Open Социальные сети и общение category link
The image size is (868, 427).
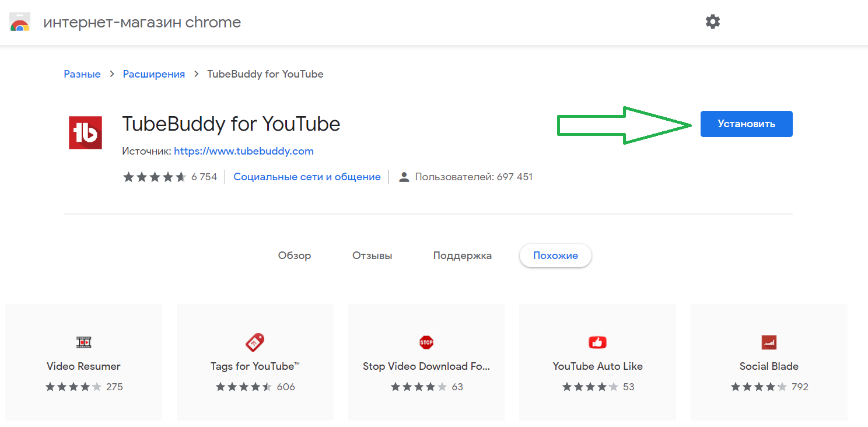coord(307,177)
